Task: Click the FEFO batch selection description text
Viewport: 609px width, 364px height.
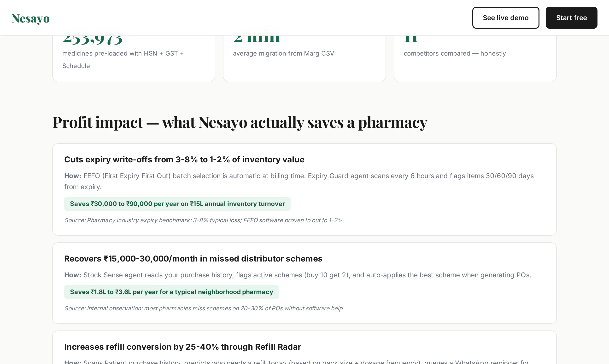Action: tap(299, 181)
